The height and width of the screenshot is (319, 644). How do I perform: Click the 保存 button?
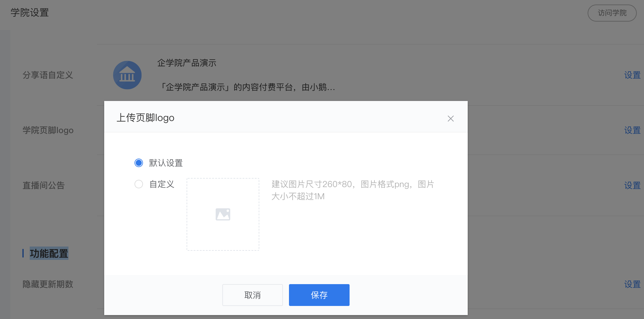click(x=319, y=295)
